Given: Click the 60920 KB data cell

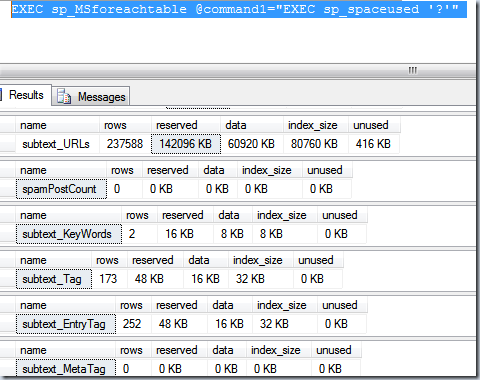Looking at the screenshot, I should click(x=252, y=144).
